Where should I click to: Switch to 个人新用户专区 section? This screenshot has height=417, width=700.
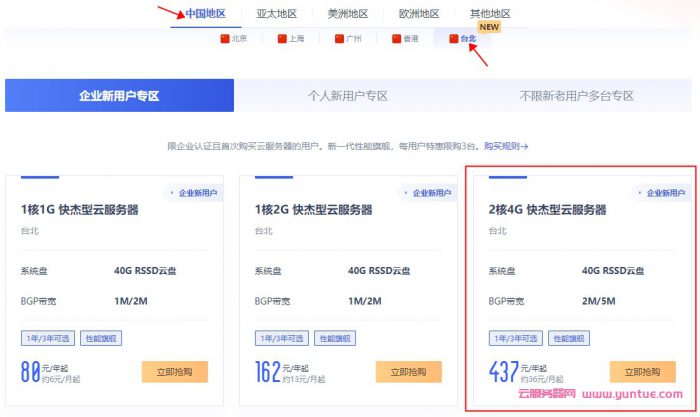point(347,96)
